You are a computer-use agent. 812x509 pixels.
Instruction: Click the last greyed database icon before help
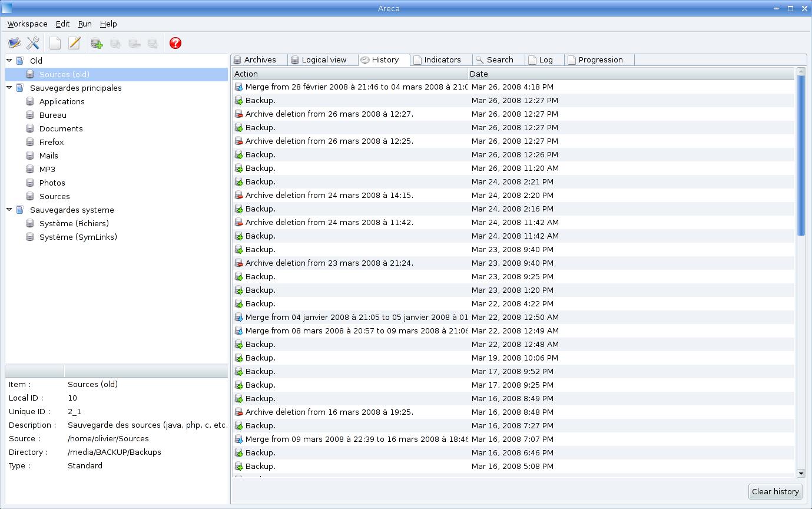click(153, 44)
